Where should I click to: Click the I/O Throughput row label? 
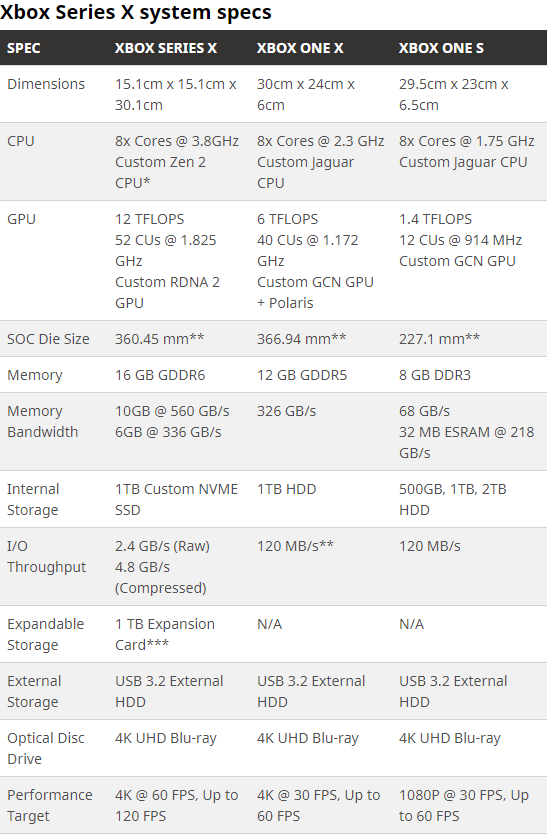(x=47, y=556)
